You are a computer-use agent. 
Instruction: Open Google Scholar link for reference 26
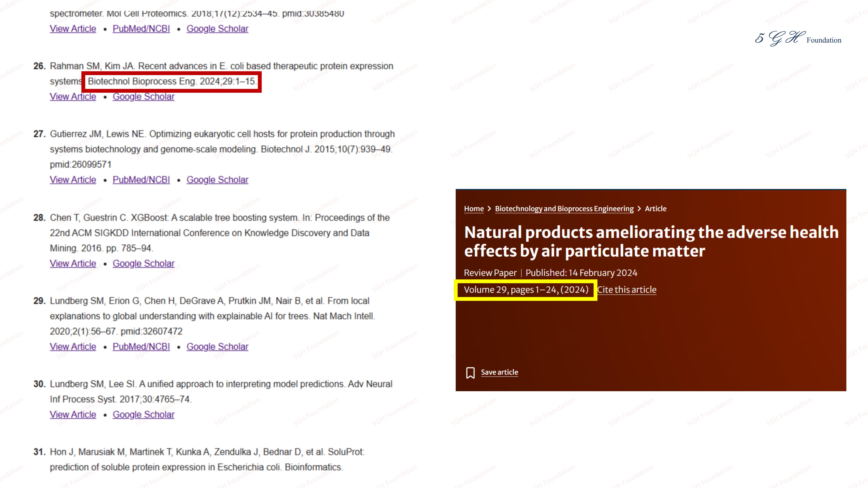pyautogui.click(x=143, y=97)
